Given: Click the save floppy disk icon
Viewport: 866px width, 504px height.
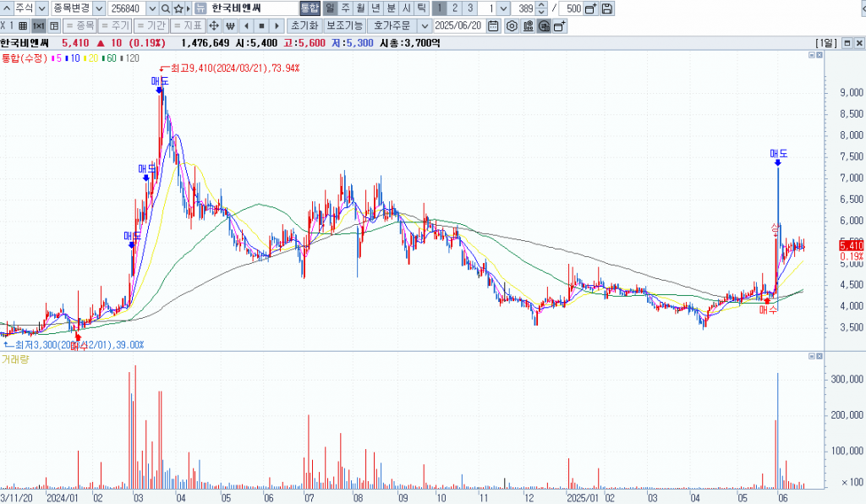Looking at the screenshot, I should (x=607, y=8).
